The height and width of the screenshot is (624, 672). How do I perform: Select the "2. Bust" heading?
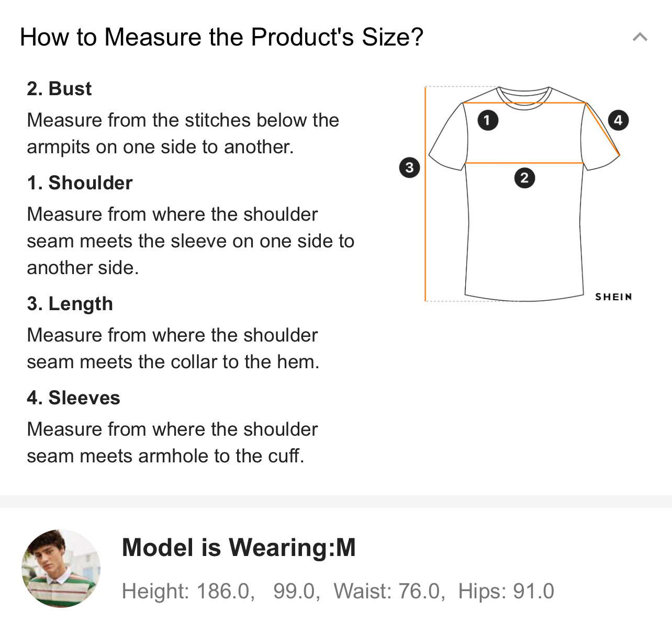pyautogui.click(x=59, y=89)
